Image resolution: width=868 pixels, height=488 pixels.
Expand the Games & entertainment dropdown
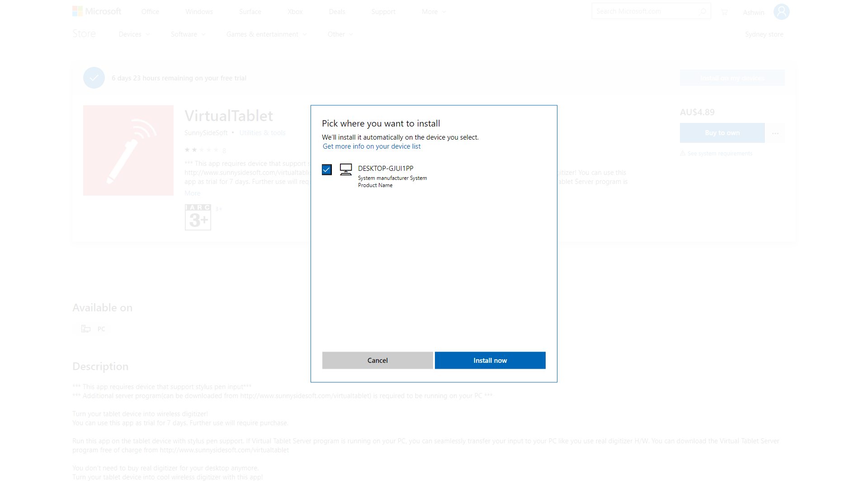[266, 34]
